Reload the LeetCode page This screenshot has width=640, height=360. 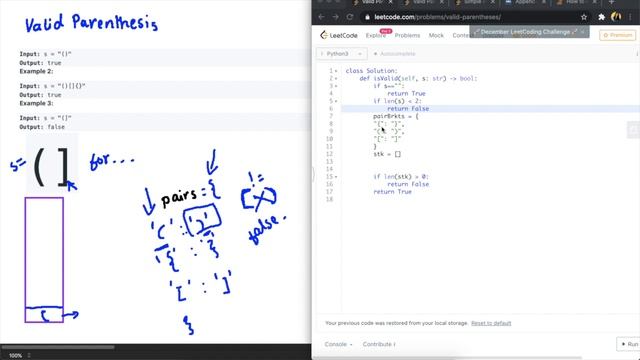(x=350, y=17)
